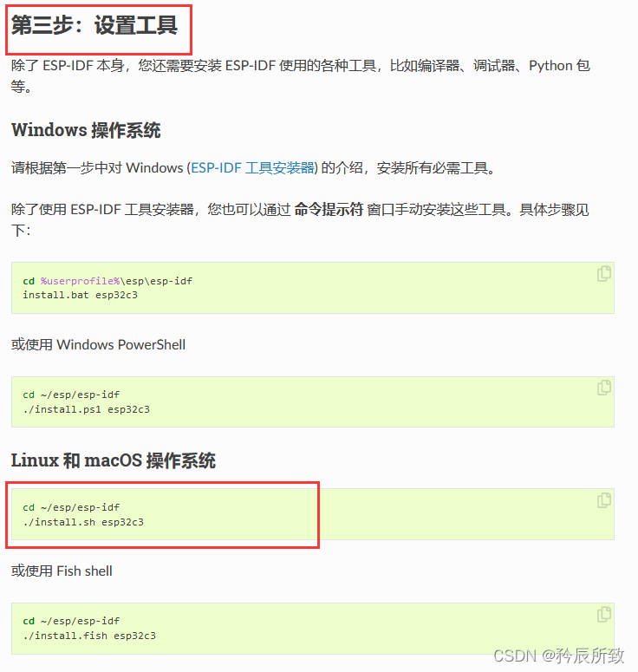The width and height of the screenshot is (638, 672).
Task: Click the ./install.sh esp32c3 command line
Action: [83, 522]
